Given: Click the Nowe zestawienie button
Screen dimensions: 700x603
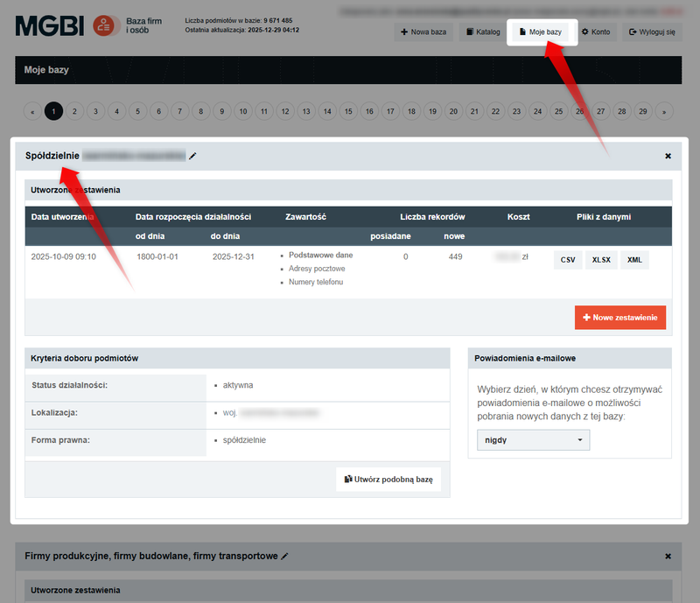Looking at the screenshot, I should (620, 318).
